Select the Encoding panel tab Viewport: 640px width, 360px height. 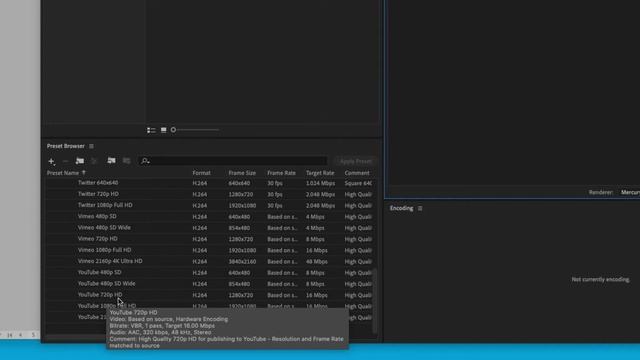(x=401, y=208)
